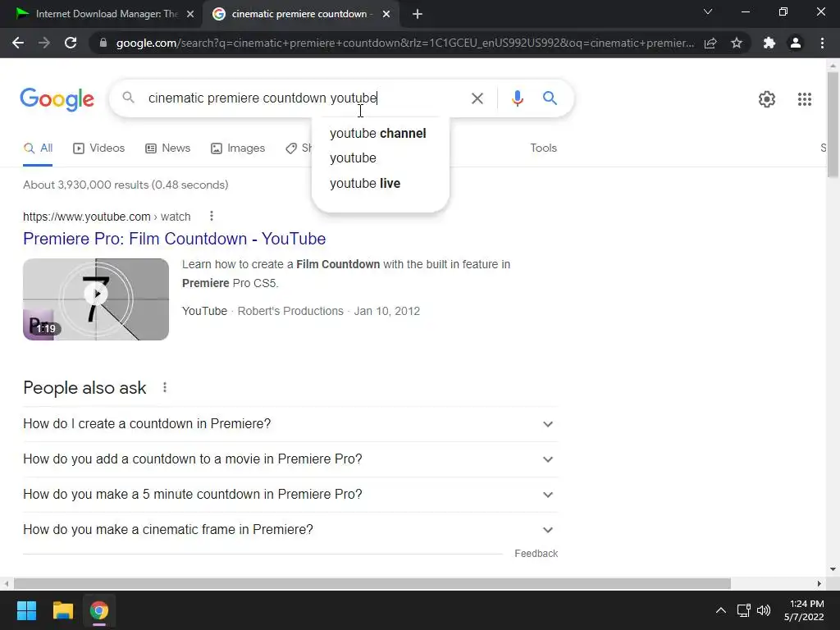Close the Internet Download Manager tab
The image size is (840, 630).
(190, 14)
